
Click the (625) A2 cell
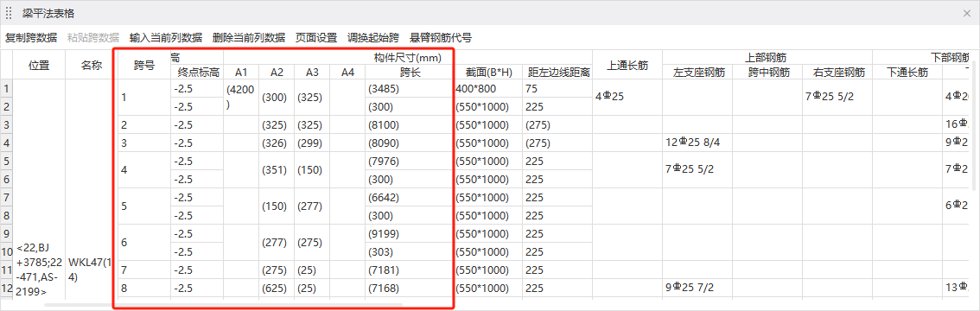tap(277, 289)
